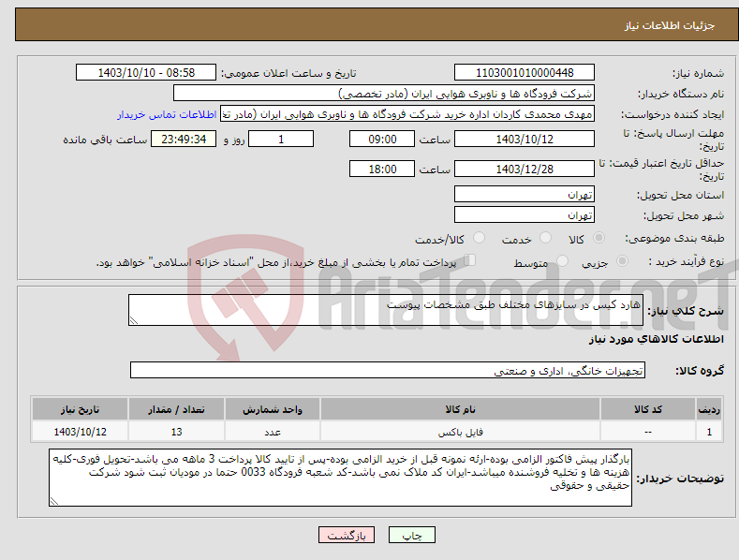
Task: Select the کالا/خدمت radio button
Action: pos(479,238)
